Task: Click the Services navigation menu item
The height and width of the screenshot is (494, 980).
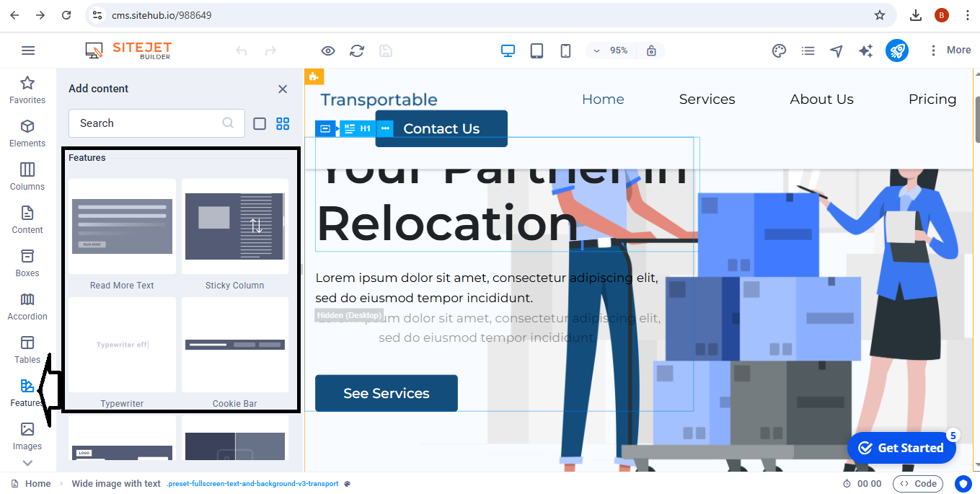Action: pyautogui.click(x=707, y=100)
